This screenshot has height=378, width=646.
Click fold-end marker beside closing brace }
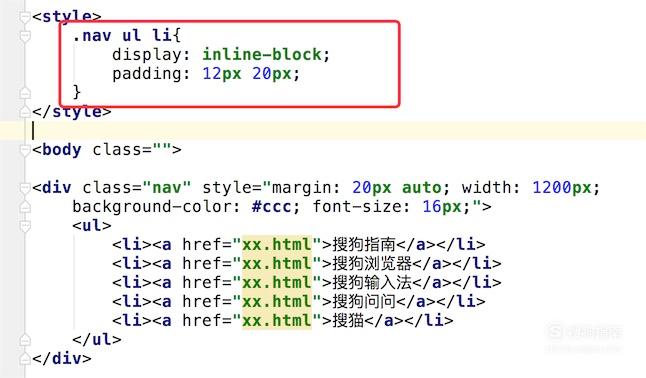coord(25,93)
